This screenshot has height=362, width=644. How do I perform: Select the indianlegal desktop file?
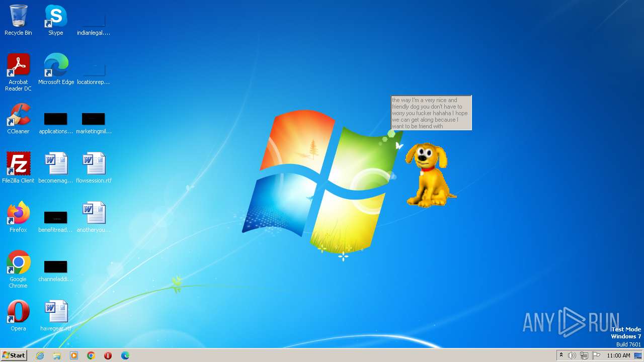(x=94, y=24)
